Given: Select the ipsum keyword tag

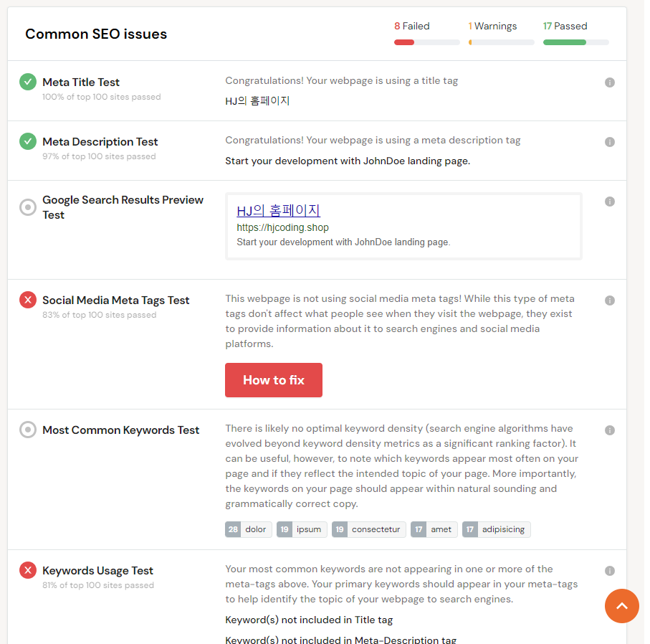Looking at the screenshot, I should [302, 529].
